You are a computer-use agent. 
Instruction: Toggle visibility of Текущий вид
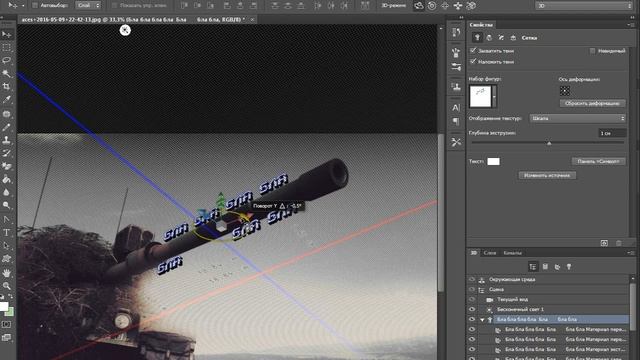tap(472, 300)
